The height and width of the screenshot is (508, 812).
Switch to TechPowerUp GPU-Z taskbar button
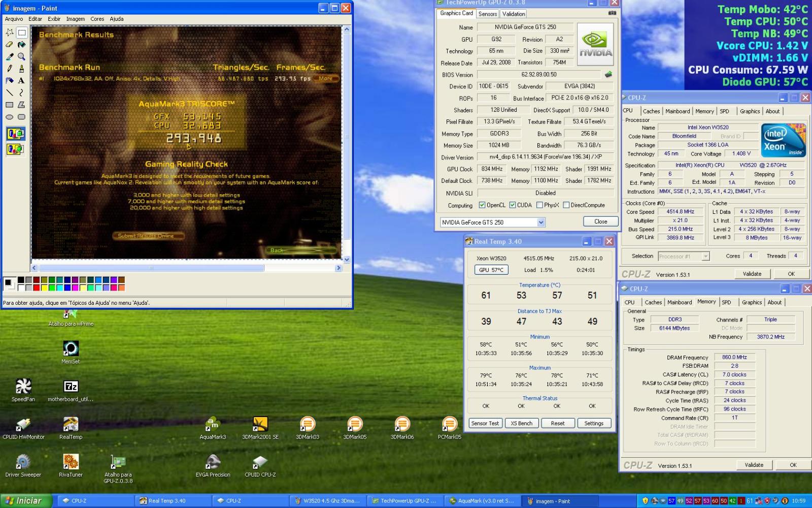(x=404, y=500)
